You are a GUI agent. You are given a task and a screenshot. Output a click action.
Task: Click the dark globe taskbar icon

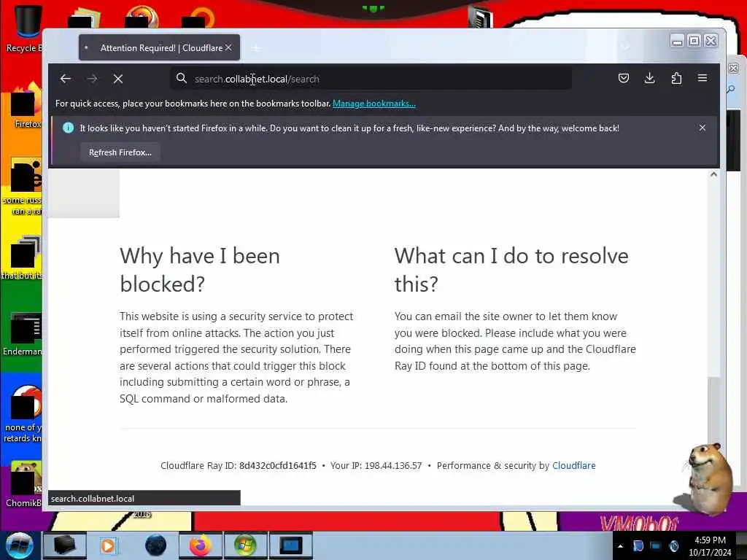[155, 545]
